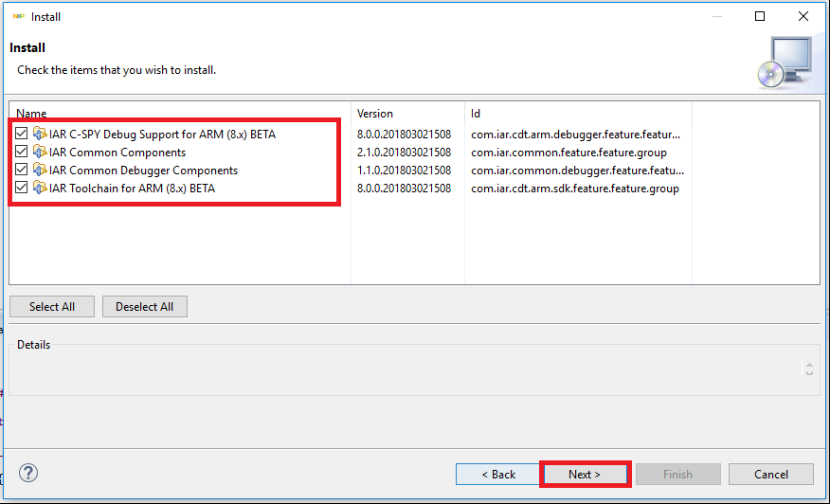The image size is (830, 504).
Task: Click the Name column header
Action: [180, 114]
